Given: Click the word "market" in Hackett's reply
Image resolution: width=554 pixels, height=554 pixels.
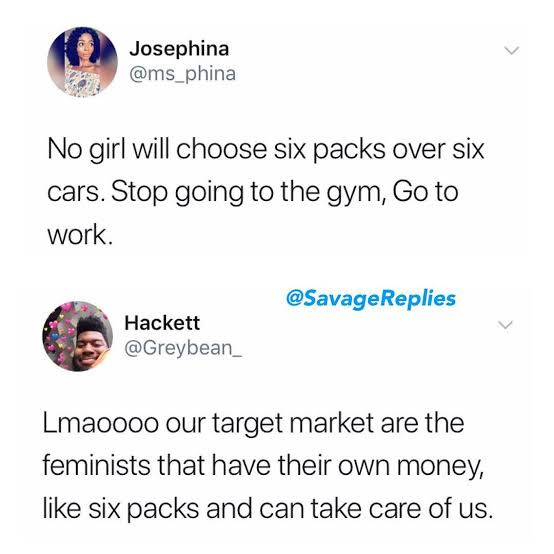Looking at the screenshot, I should (x=332, y=423).
